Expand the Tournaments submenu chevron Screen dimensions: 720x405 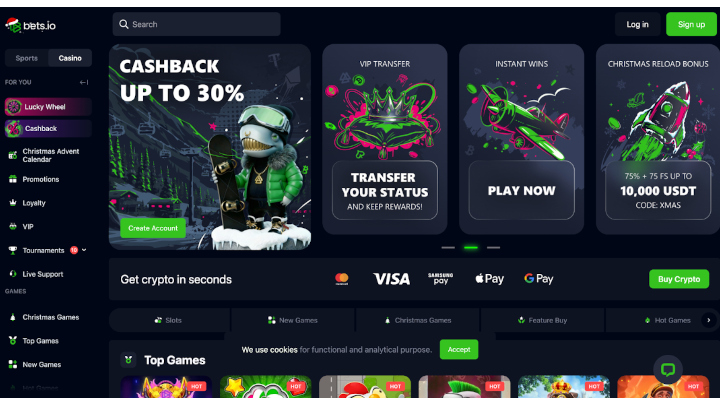pyautogui.click(x=84, y=250)
